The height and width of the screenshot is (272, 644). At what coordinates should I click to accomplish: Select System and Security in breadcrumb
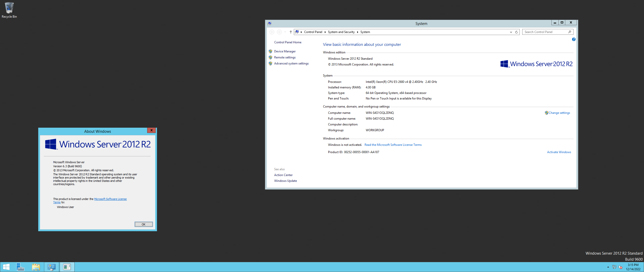point(341,32)
